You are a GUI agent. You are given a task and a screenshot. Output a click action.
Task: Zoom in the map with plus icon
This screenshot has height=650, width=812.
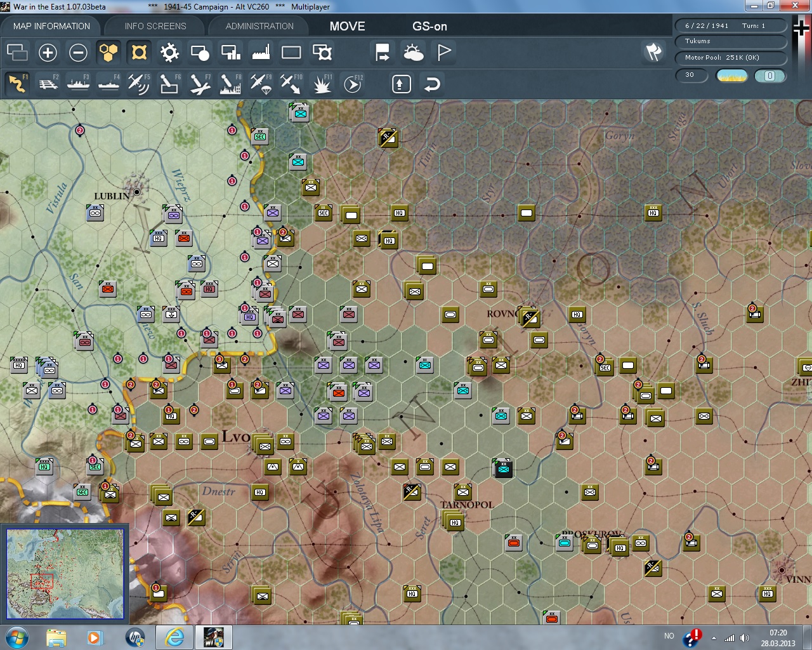click(x=48, y=52)
